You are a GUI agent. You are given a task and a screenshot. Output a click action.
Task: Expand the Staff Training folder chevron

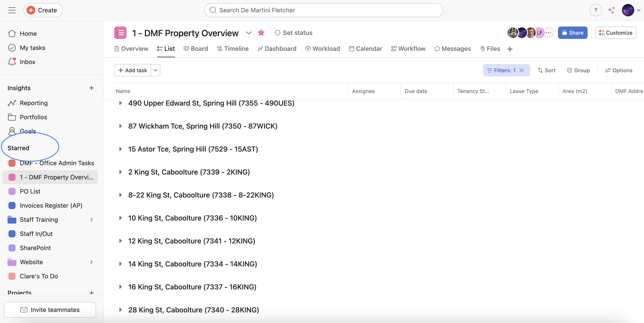pyautogui.click(x=92, y=220)
